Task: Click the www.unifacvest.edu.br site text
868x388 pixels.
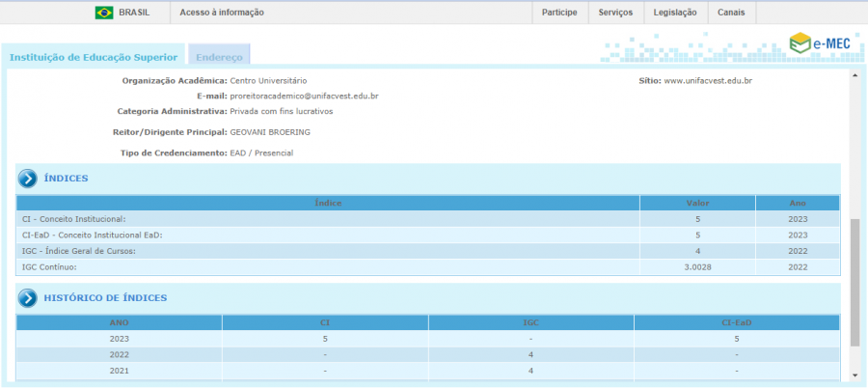Action: (708, 81)
